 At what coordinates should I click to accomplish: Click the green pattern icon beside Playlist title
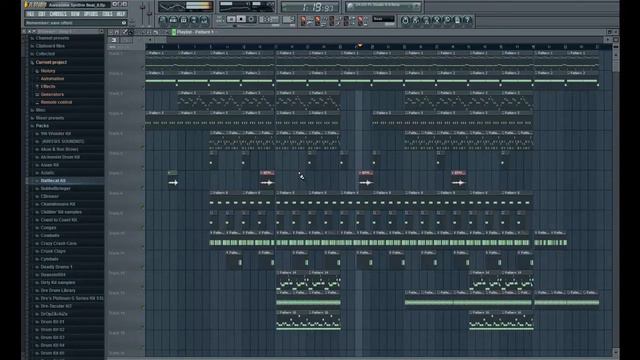pos(174,32)
